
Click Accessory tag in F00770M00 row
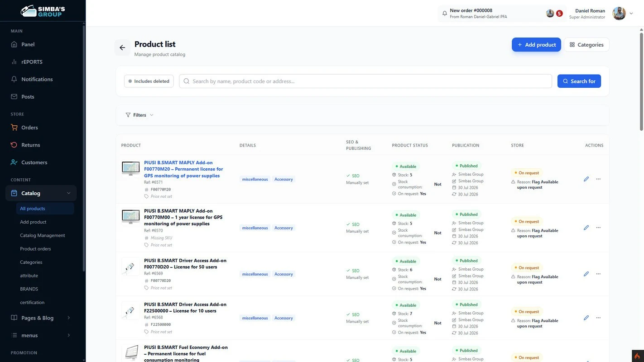(x=284, y=228)
